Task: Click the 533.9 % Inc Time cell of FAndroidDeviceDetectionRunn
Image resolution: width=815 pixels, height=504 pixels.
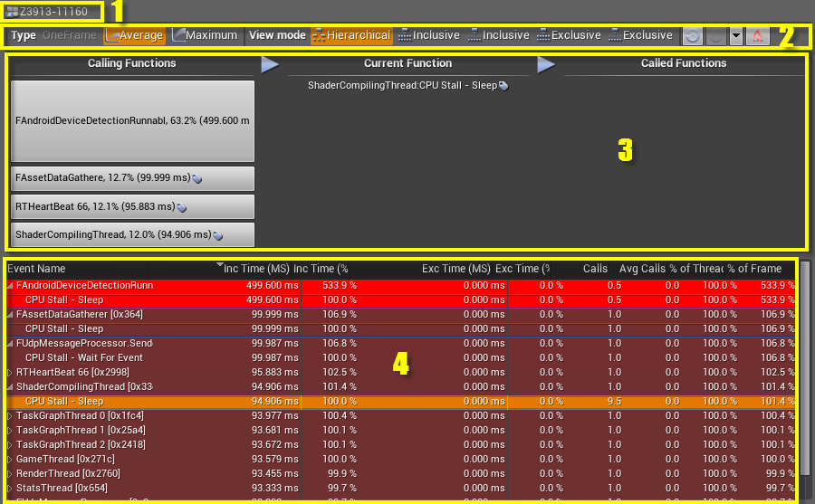Action: point(340,285)
